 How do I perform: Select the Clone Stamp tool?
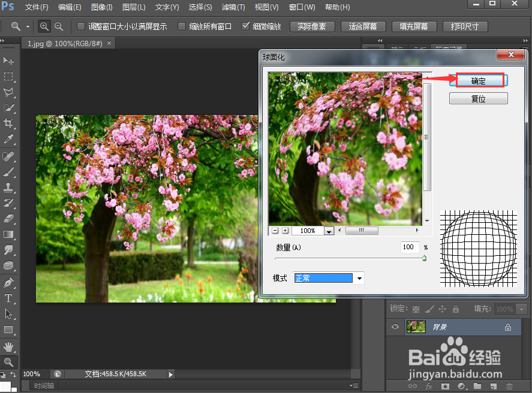click(8, 188)
